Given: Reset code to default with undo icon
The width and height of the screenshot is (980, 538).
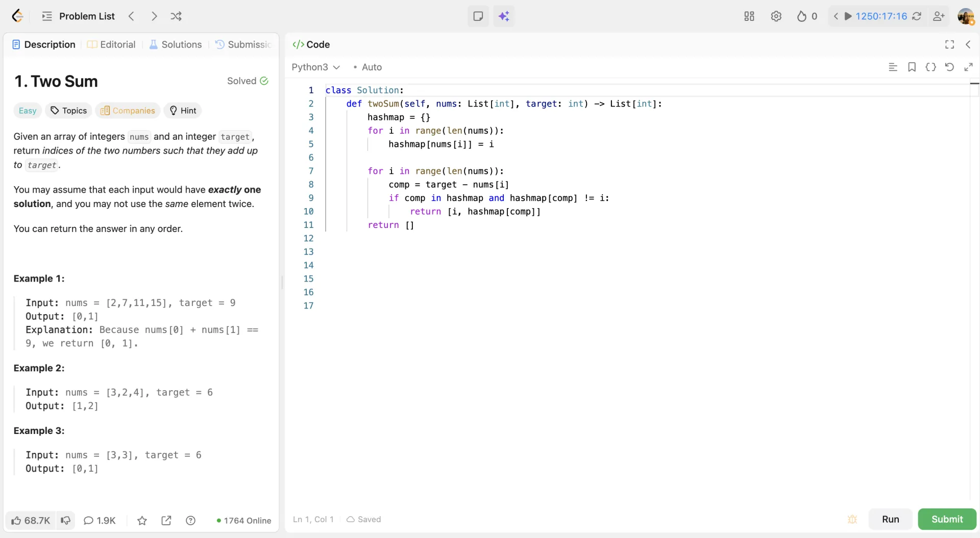Looking at the screenshot, I should 949,67.
